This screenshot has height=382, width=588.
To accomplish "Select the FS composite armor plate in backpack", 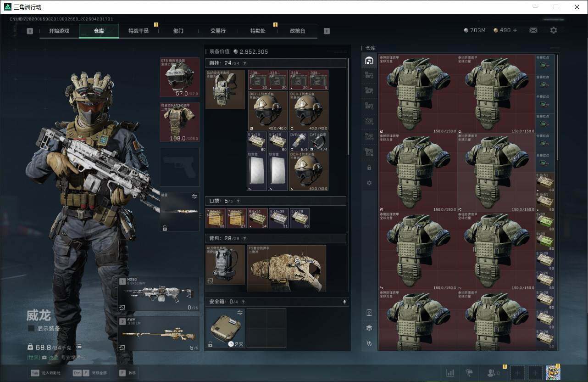I will coord(287,269).
